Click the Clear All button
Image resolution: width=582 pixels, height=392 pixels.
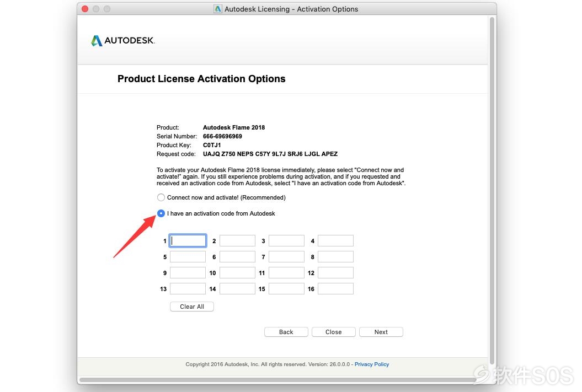coord(192,307)
